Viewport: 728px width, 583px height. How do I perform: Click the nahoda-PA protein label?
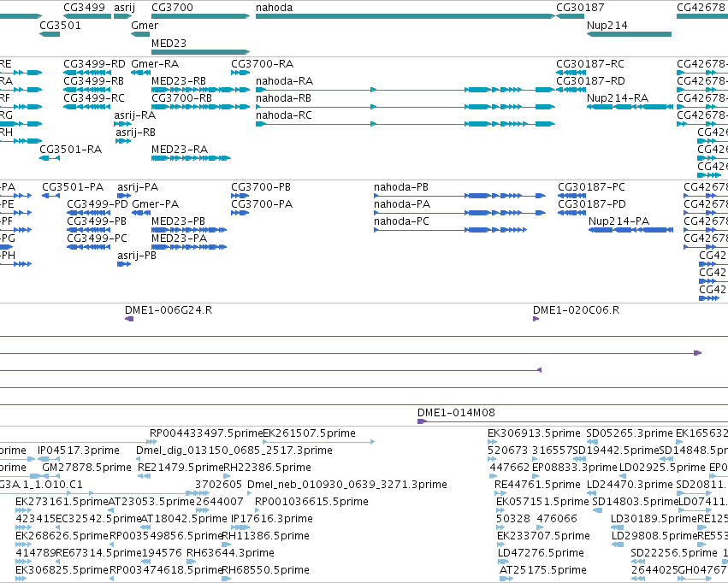401,204
